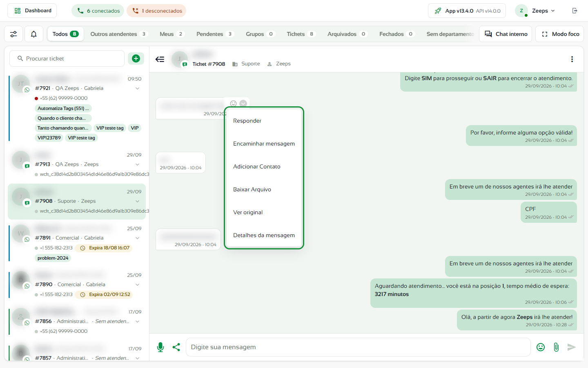
Task: Click the 6 conectados status chip
Action: tap(98, 11)
